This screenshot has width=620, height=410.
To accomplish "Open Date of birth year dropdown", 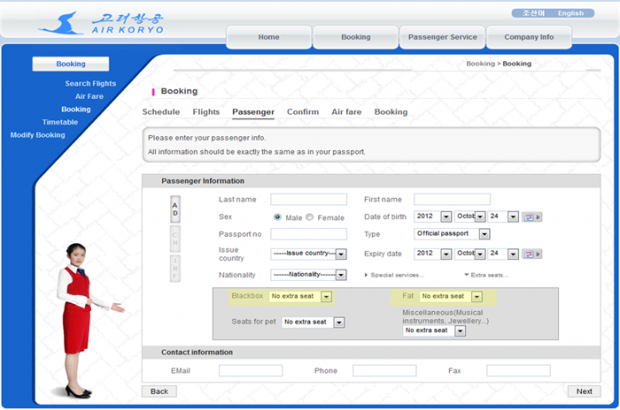I will click(433, 216).
